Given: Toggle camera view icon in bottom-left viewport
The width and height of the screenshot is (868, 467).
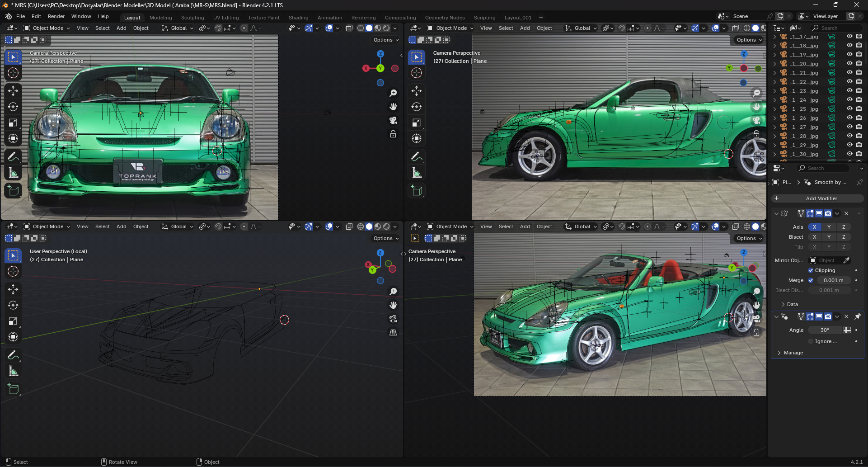Looking at the screenshot, I should click(393, 319).
